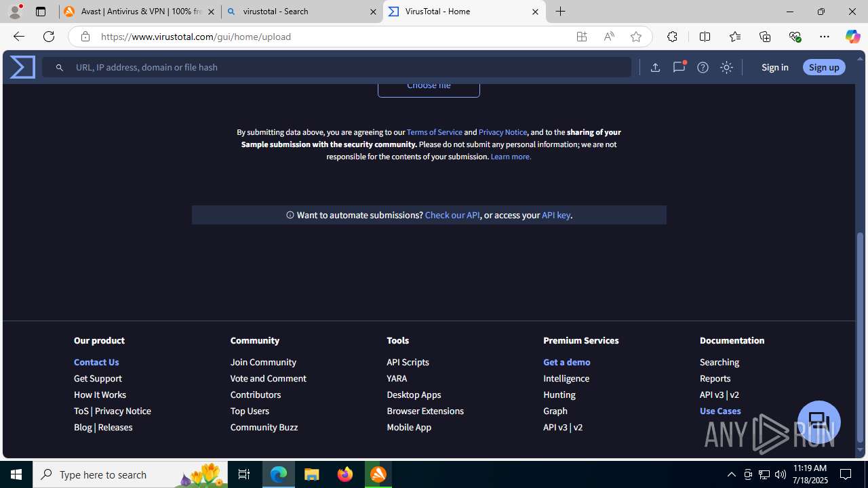The height and width of the screenshot is (488, 868).
Task: Open the Check our API link
Action: tap(452, 215)
